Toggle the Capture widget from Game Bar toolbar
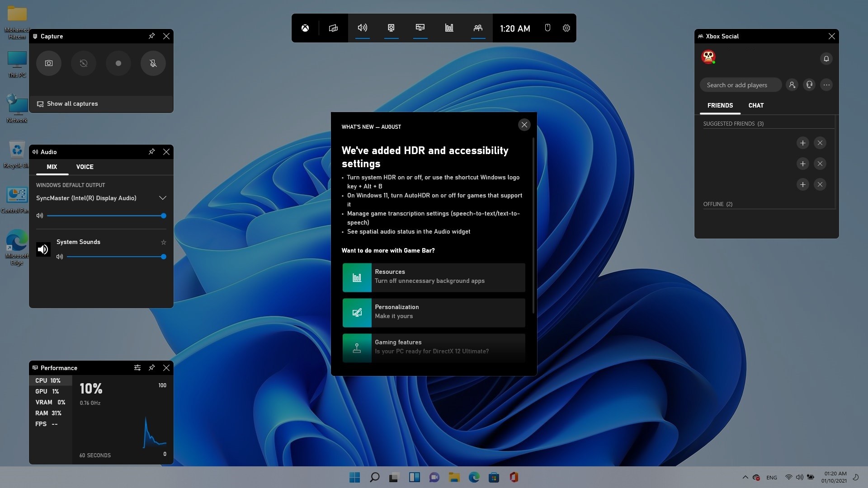This screenshot has width=868, height=488. [x=392, y=28]
